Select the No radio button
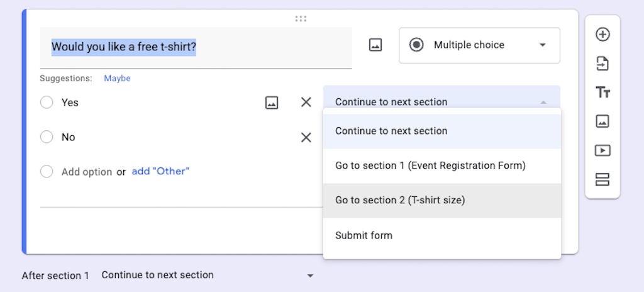644x292 pixels. 47,137
